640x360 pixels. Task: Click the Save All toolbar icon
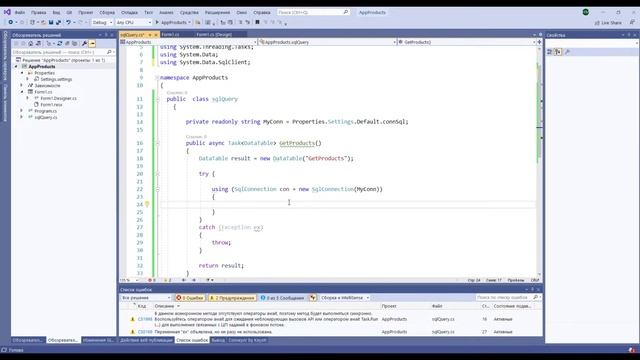click(x=58, y=22)
